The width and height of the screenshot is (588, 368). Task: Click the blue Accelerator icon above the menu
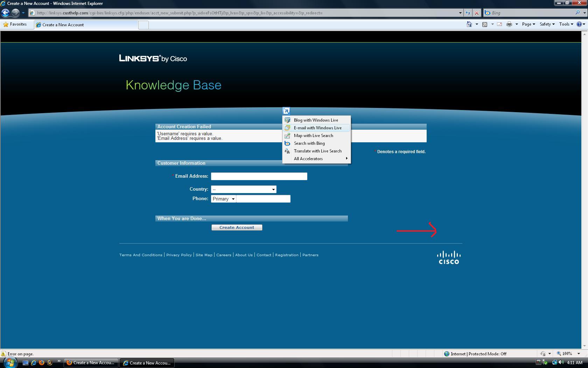click(286, 111)
